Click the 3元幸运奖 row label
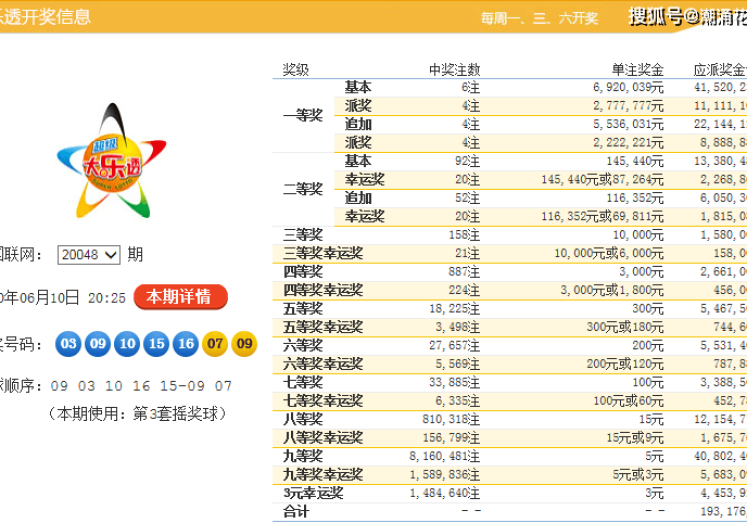 313,493
